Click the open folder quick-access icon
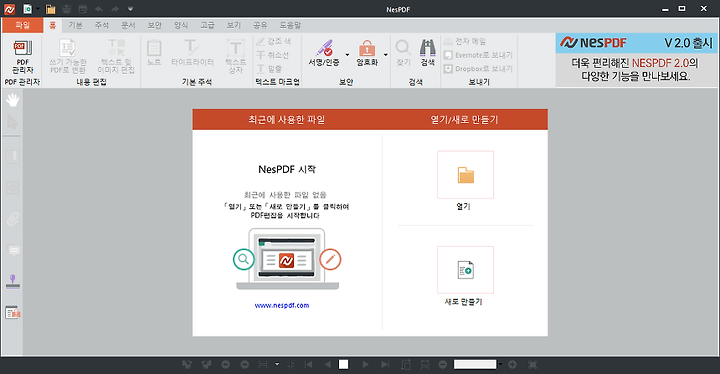 pos(51,9)
